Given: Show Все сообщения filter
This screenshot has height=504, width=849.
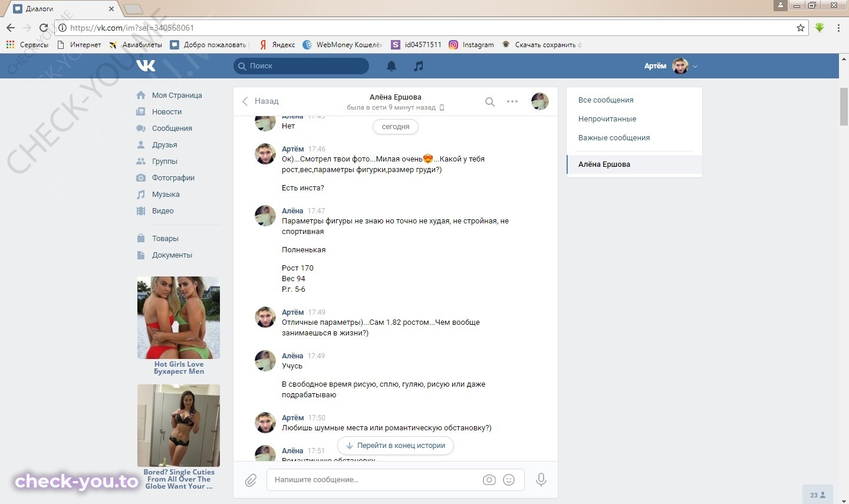Looking at the screenshot, I should coord(606,100).
